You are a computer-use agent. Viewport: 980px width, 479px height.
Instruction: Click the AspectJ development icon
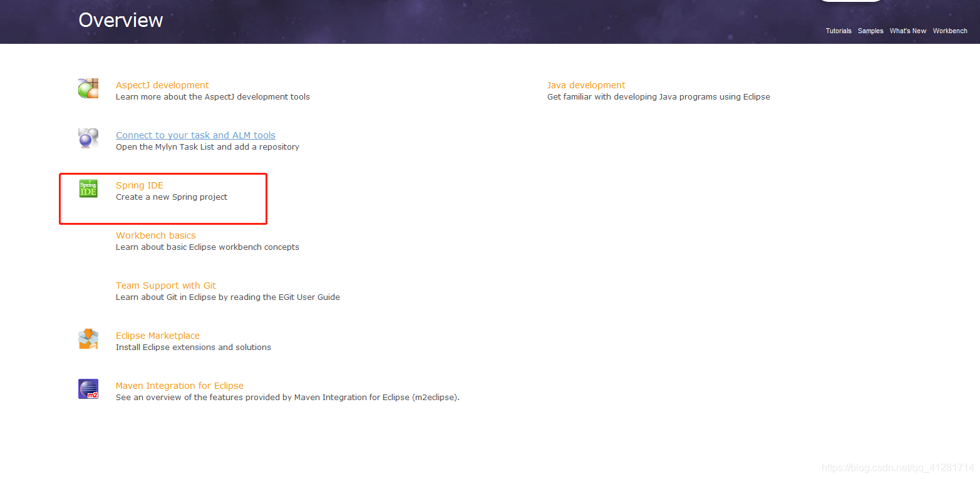click(88, 88)
